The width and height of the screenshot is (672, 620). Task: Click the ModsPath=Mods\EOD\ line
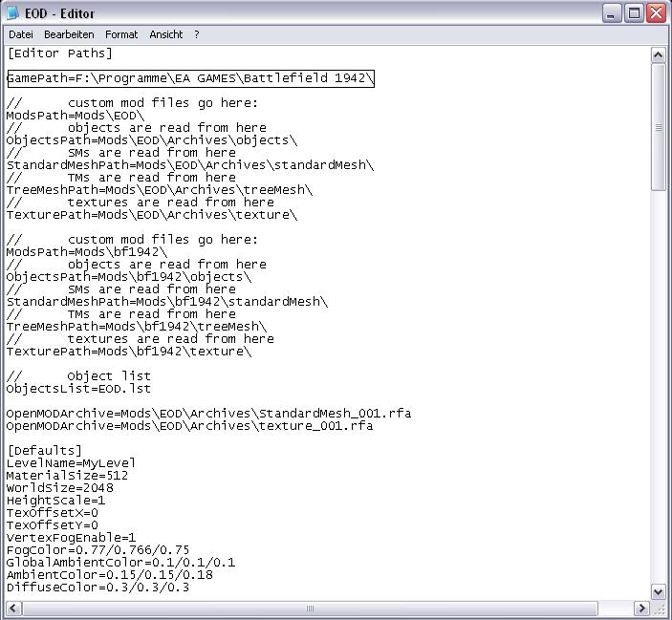click(x=76, y=116)
